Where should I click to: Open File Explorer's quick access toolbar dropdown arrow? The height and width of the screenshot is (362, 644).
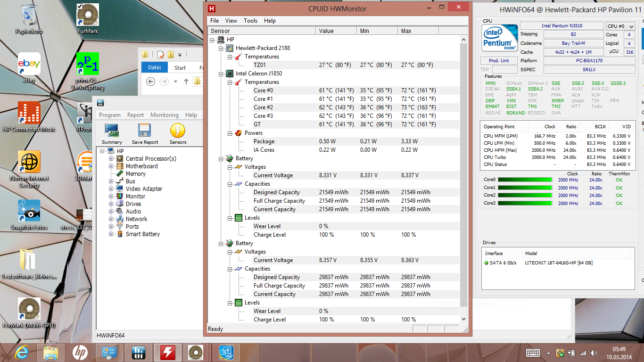[x=180, y=55]
